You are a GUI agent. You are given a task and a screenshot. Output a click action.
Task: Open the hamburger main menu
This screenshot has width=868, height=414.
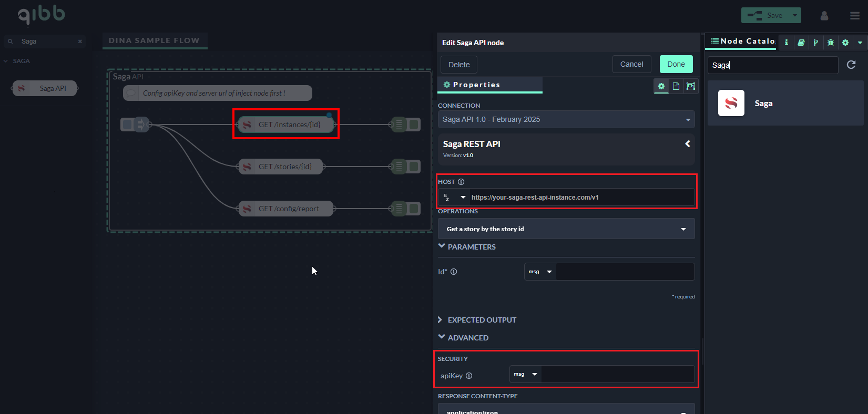pyautogui.click(x=854, y=16)
